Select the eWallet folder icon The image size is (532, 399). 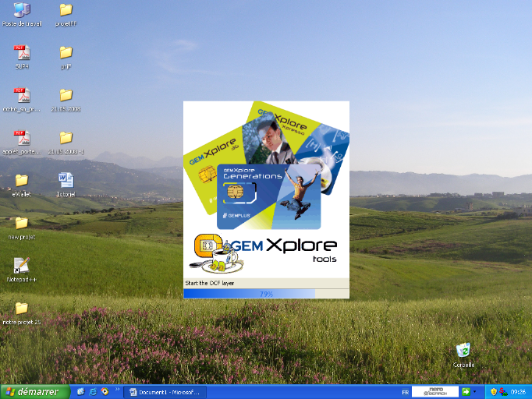tap(22, 181)
